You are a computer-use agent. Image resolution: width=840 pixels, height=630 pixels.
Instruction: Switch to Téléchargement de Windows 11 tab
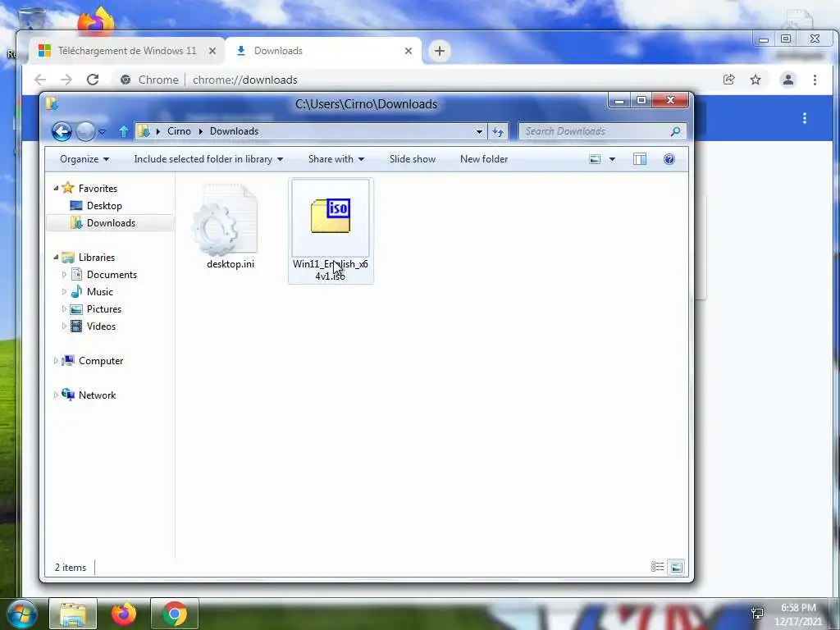tap(127, 51)
